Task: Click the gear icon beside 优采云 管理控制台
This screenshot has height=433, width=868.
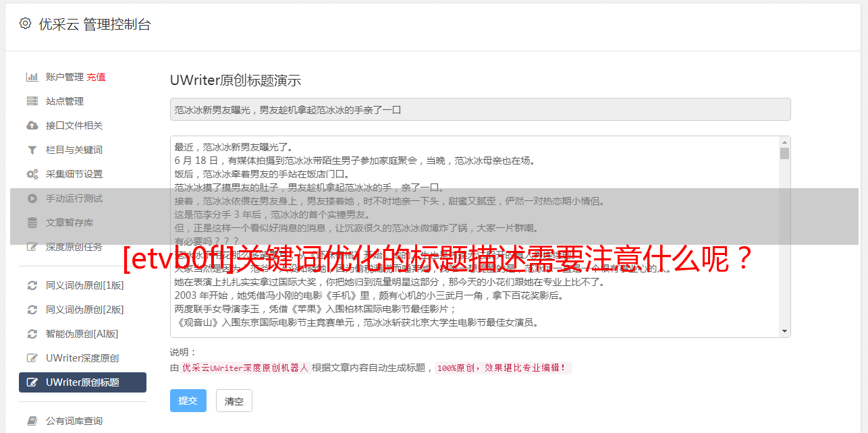Action: pyautogui.click(x=25, y=24)
